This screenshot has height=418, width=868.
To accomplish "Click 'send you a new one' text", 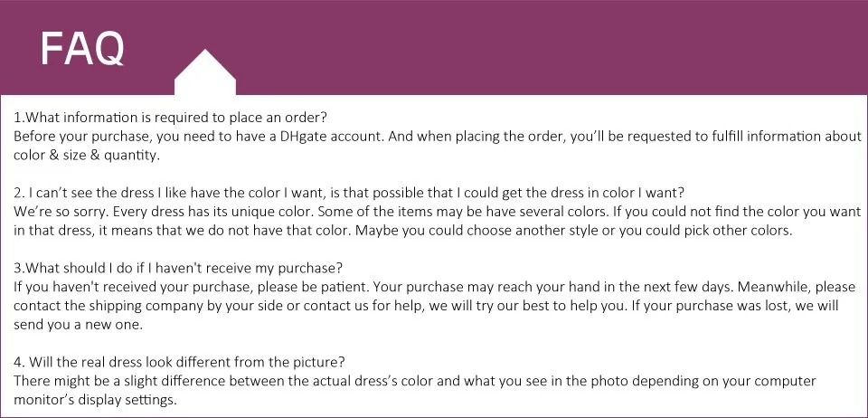I will (x=78, y=325).
